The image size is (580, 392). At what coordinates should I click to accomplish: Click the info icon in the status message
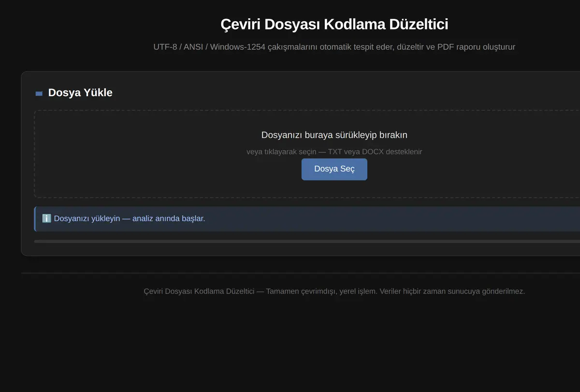pyautogui.click(x=47, y=218)
